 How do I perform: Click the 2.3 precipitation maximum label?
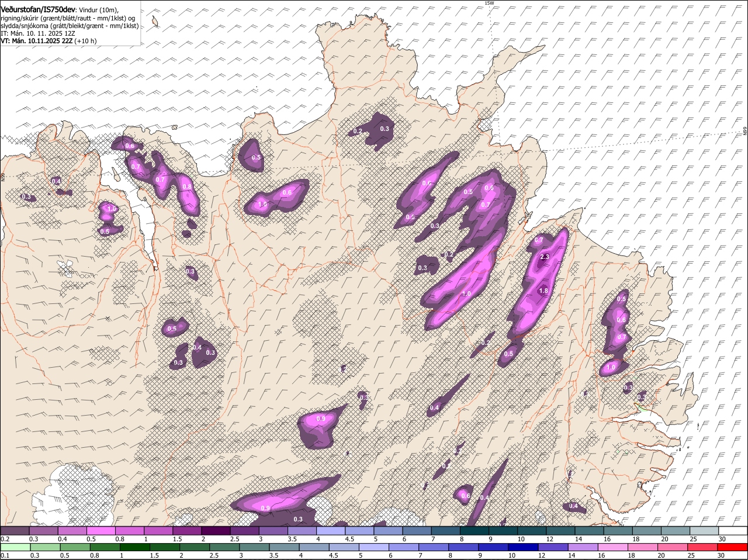pyautogui.click(x=545, y=257)
